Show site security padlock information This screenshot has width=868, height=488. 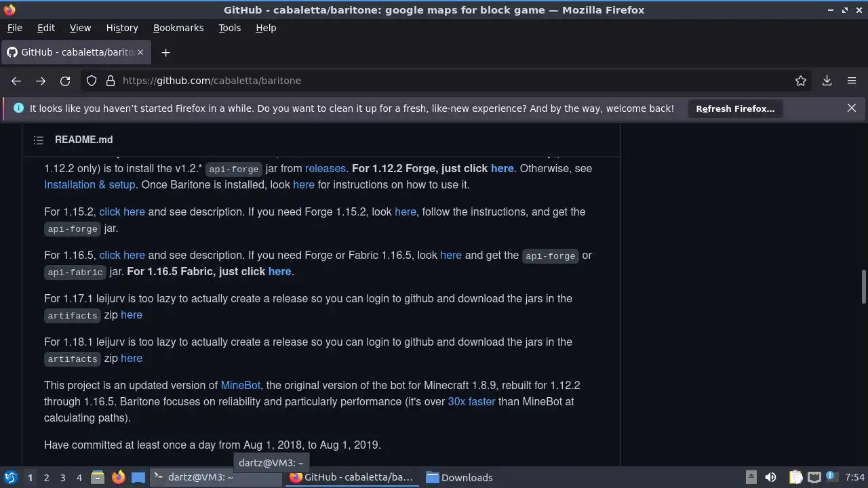pos(111,81)
